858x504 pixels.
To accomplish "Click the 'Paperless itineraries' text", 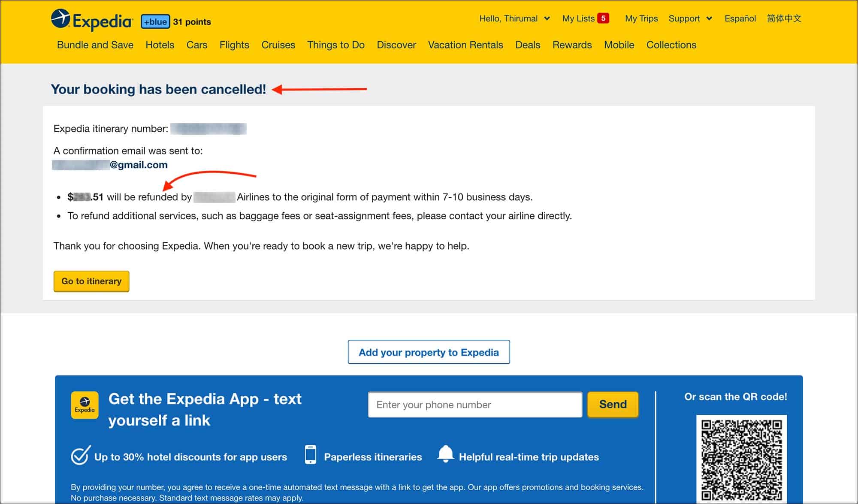I will (373, 457).
